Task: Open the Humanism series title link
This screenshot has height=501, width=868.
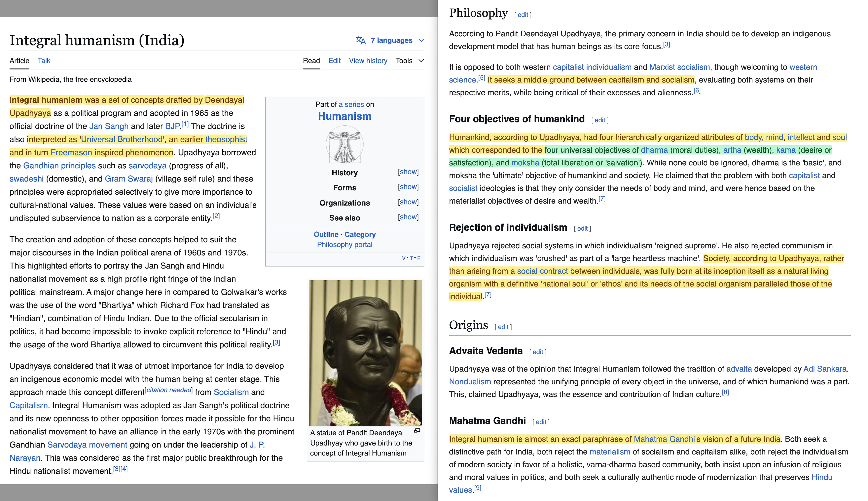Action: click(344, 116)
